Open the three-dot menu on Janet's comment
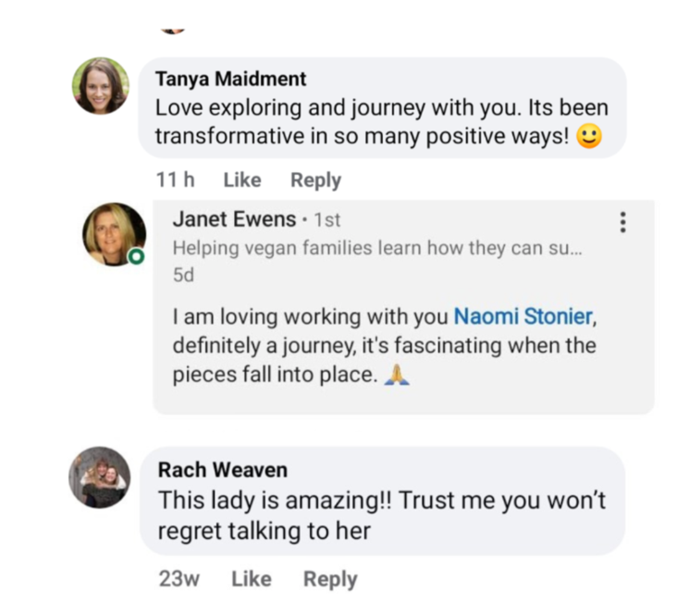Viewport: 689px width, 616px height. pos(622,222)
